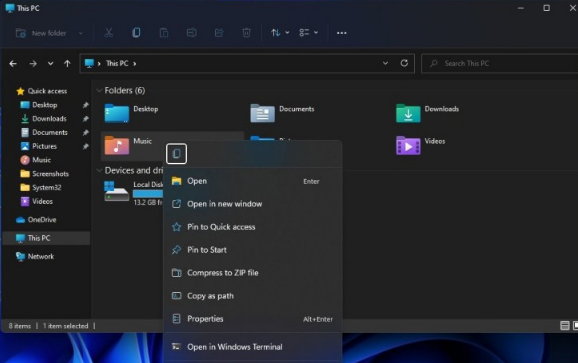This screenshot has height=363, width=578.
Task: Switch to details view in status bar
Action: tap(564, 325)
